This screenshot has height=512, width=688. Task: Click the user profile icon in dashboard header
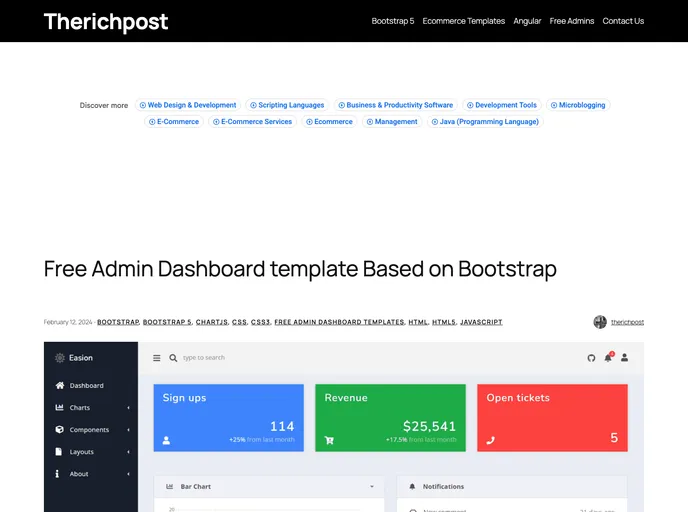pyautogui.click(x=625, y=358)
